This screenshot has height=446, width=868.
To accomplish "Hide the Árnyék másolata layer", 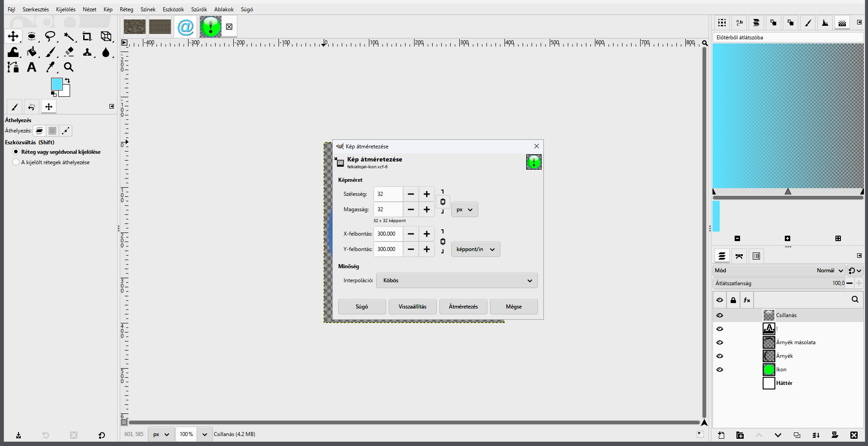I will (720, 342).
